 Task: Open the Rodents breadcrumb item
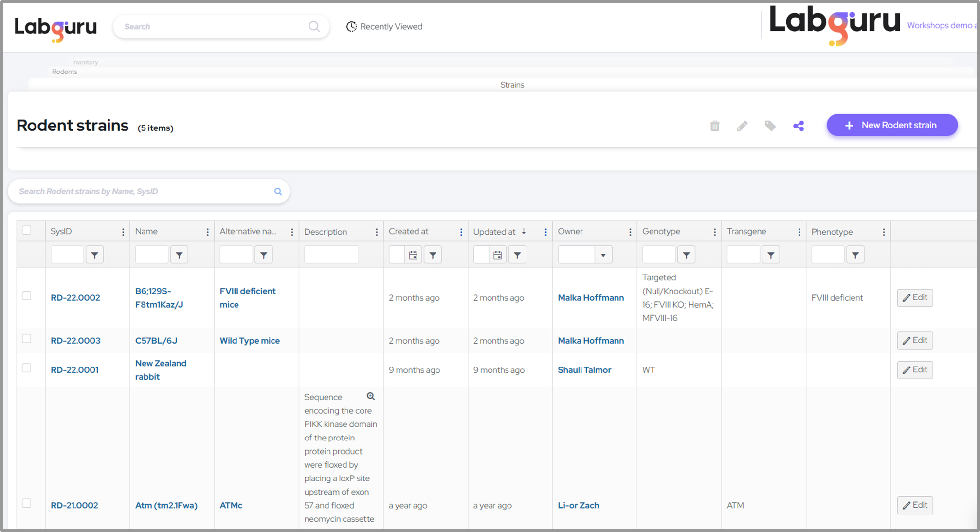(x=65, y=72)
